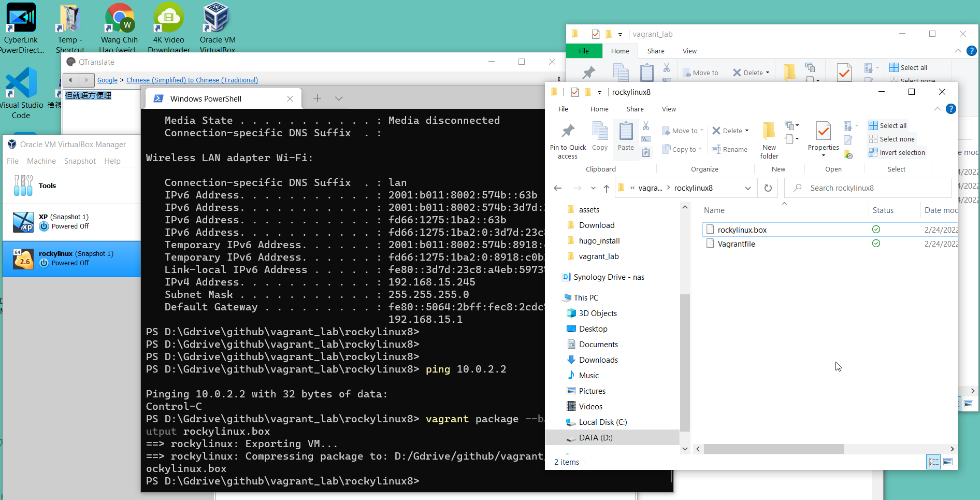
Task: Close the Windows PowerShell tab
Action: tap(290, 98)
